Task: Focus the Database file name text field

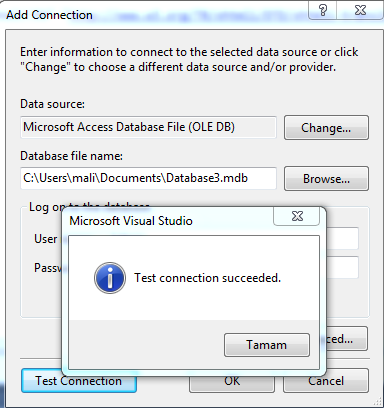Action: 148,178
